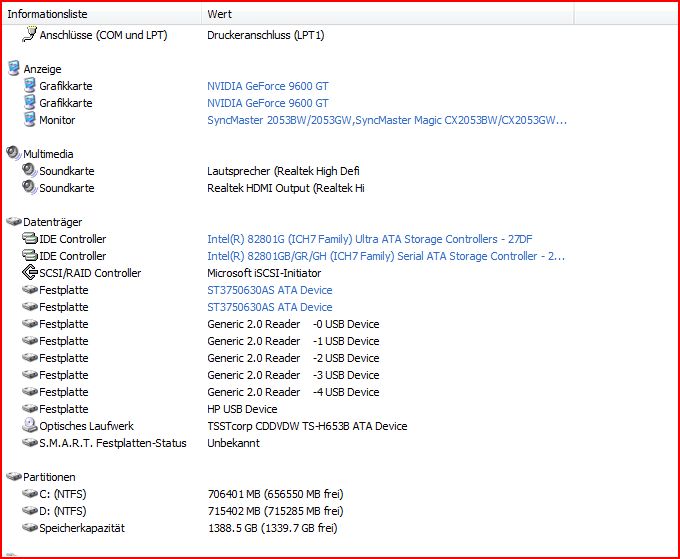Select the Monitor row label
Viewport: 680px width, 559px height.
(x=57, y=120)
